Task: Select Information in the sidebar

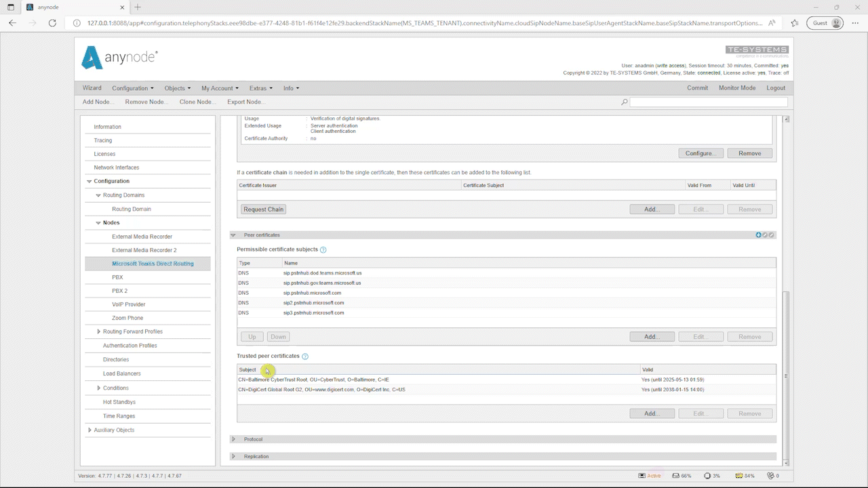Action: (107, 127)
